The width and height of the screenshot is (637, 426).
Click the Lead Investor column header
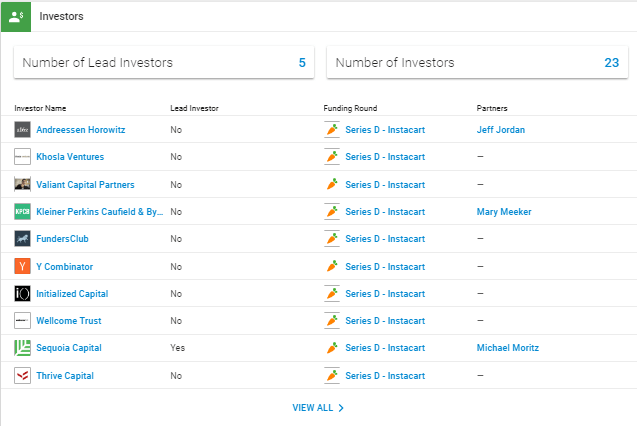click(x=194, y=108)
